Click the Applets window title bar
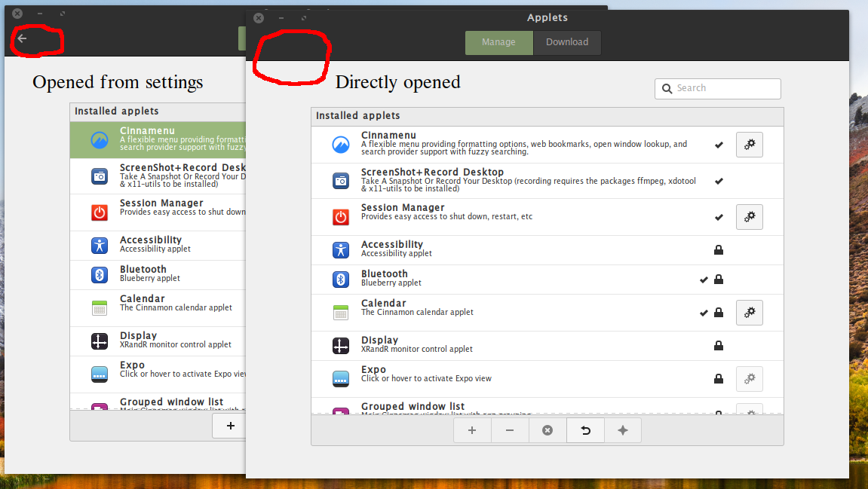The height and width of the screenshot is (489, 868). pos(547,17)
